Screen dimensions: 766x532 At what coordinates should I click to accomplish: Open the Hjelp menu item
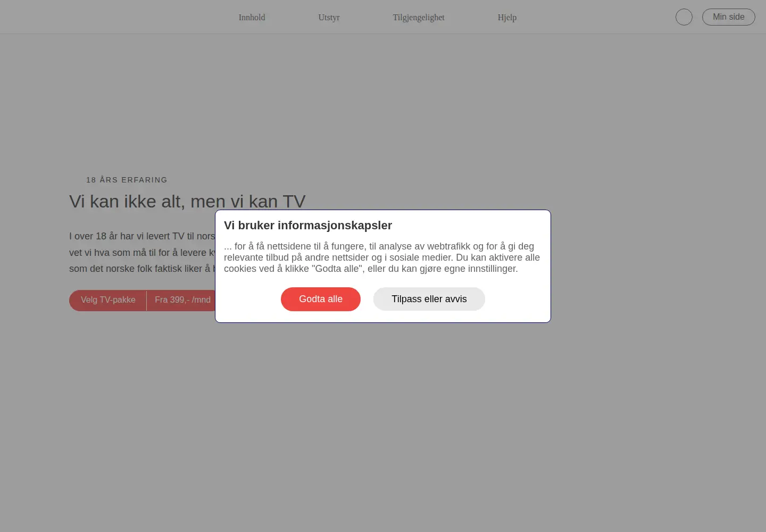507,18
